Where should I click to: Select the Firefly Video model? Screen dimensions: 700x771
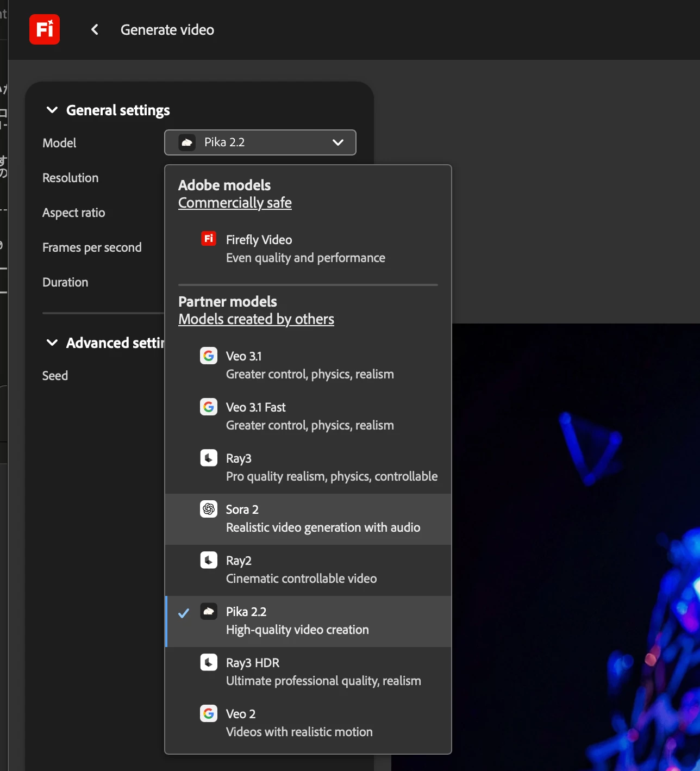308,248
